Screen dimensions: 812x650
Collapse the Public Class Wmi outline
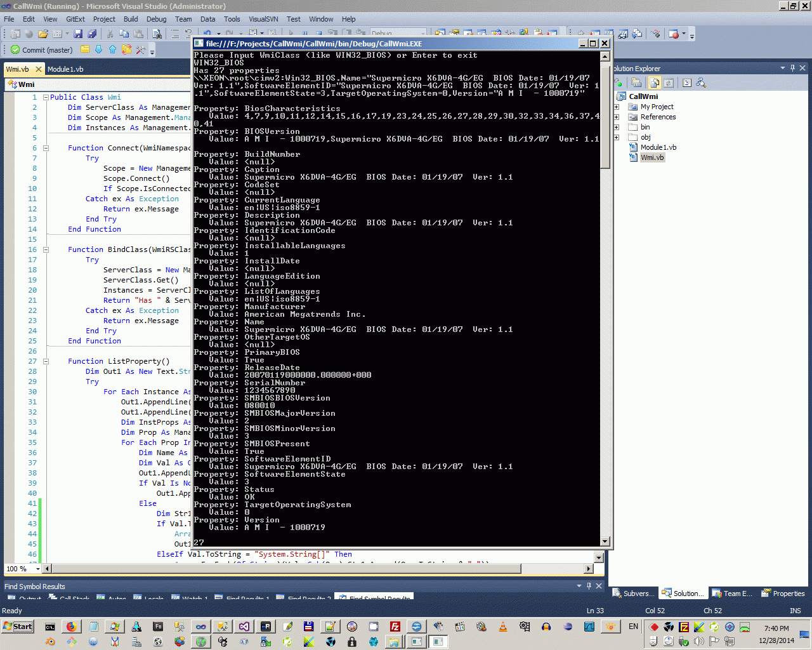tap(46, 97)
